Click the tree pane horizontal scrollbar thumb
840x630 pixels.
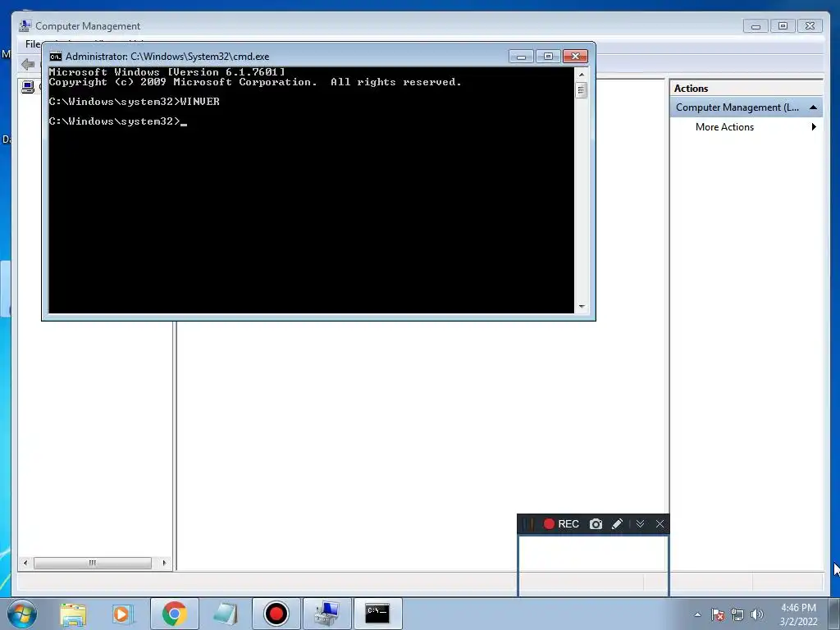pos(92,563)
